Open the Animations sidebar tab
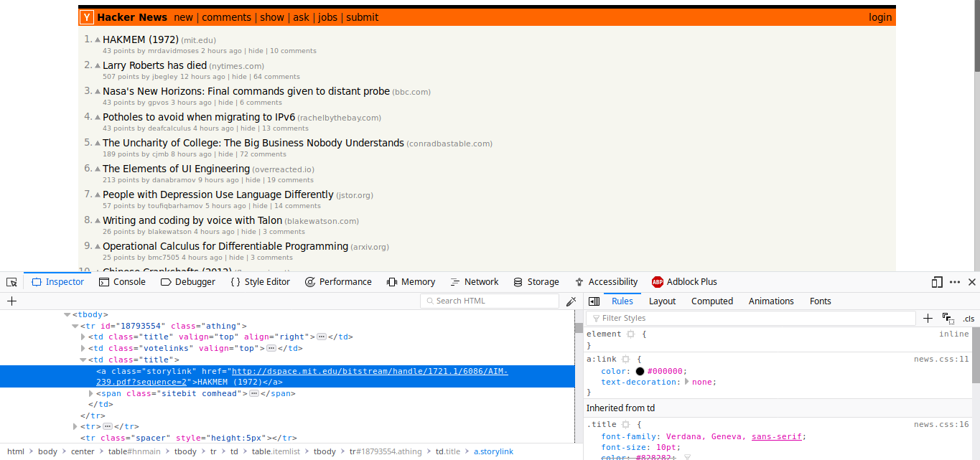Image resolution: width=980 pixels, height=460 pixels. 771,301
